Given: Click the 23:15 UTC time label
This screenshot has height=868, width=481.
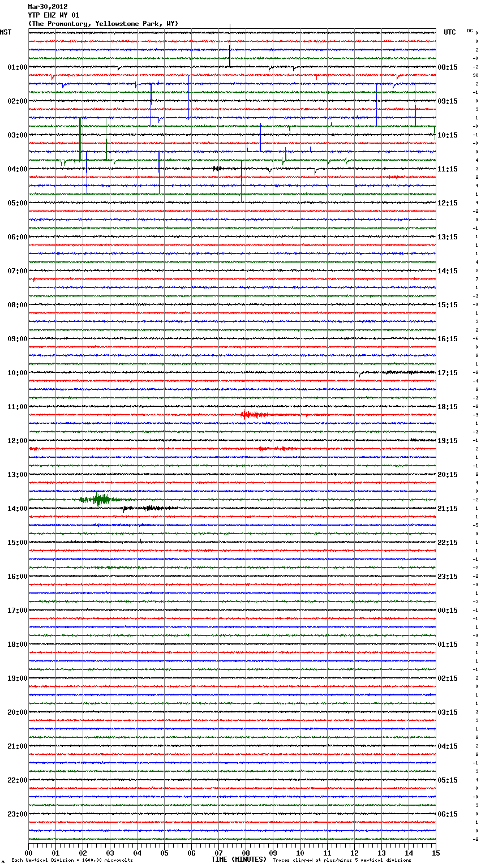Looking at the screenshot, I should point(448,576).
